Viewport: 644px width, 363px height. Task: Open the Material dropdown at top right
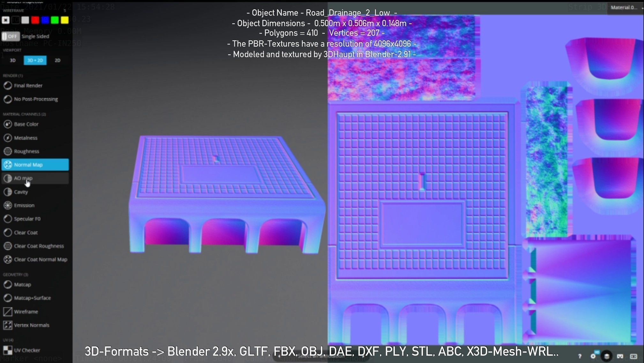click(x=625, y=7)
